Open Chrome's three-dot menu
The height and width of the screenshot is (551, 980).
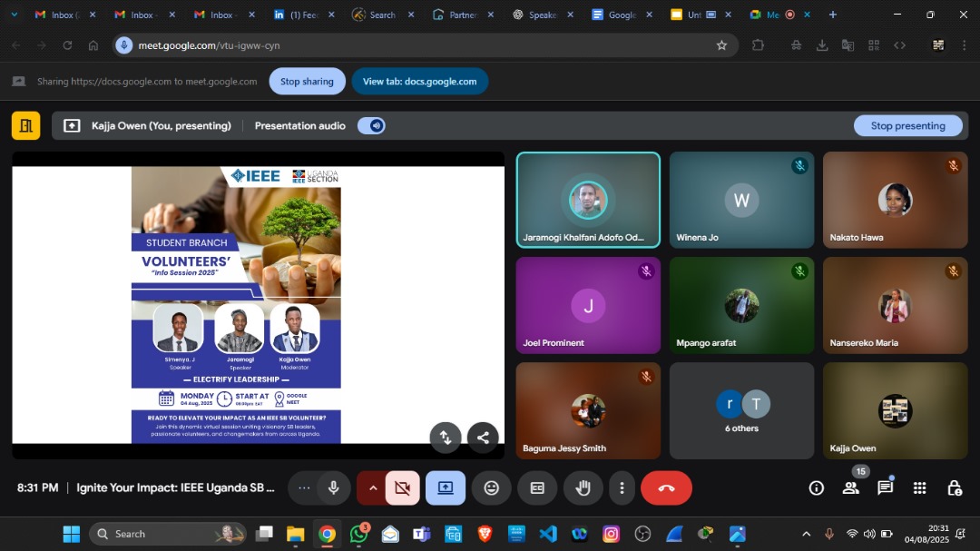point(964,45)
